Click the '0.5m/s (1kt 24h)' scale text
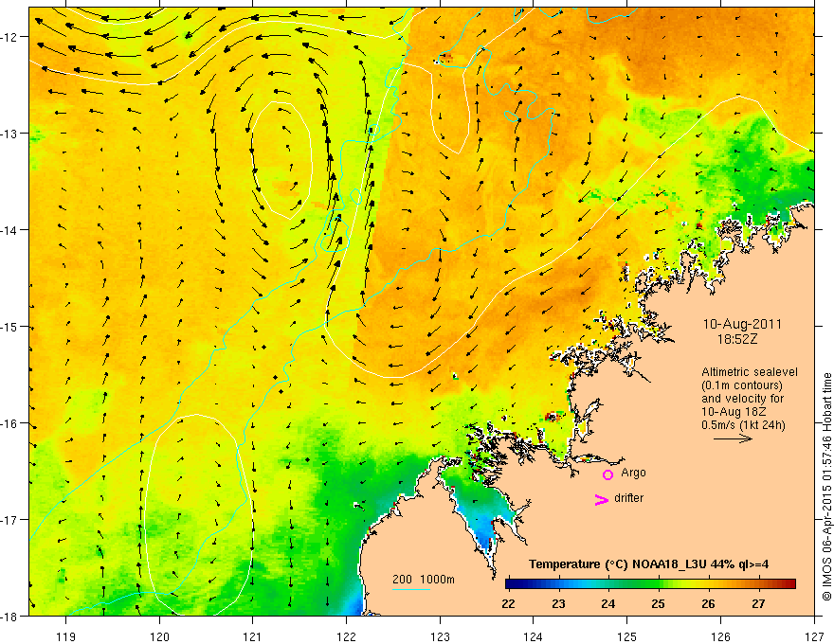The height and width of the screenshot is (644, 834). 743,424
